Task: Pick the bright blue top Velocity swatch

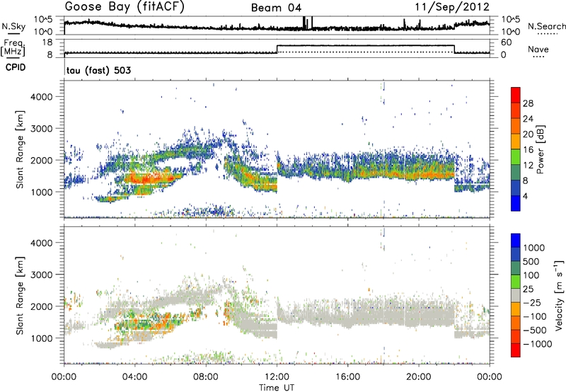Action: tap(516, 241)
